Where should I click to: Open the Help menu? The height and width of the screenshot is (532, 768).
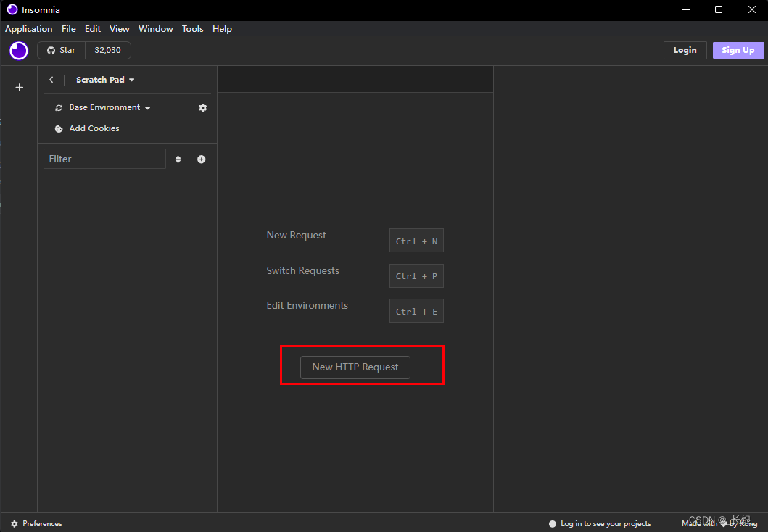[222, 29]
